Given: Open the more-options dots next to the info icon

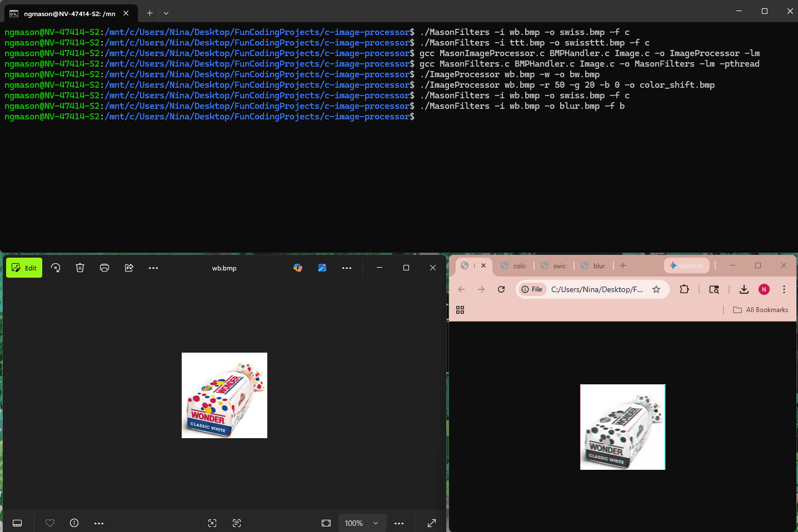Looking at the screenshot, I should [x=99, y=523].
